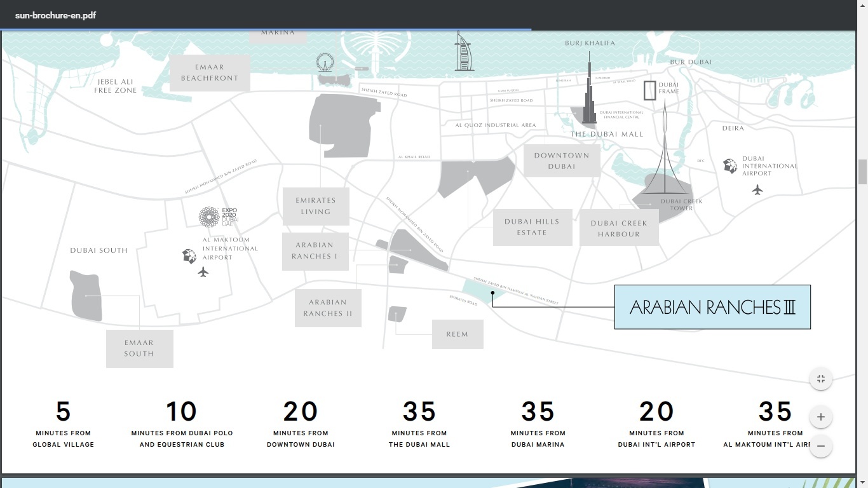
Task: Click the Al Maktoum airport globe logo
Action: tap(189, 256)
